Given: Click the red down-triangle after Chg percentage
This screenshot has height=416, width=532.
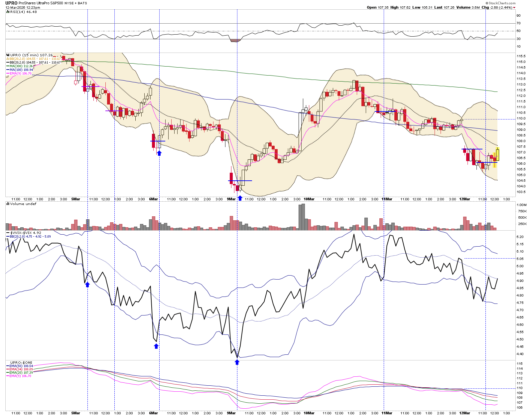Looking at the screenshot, I should tap(514, 8).
